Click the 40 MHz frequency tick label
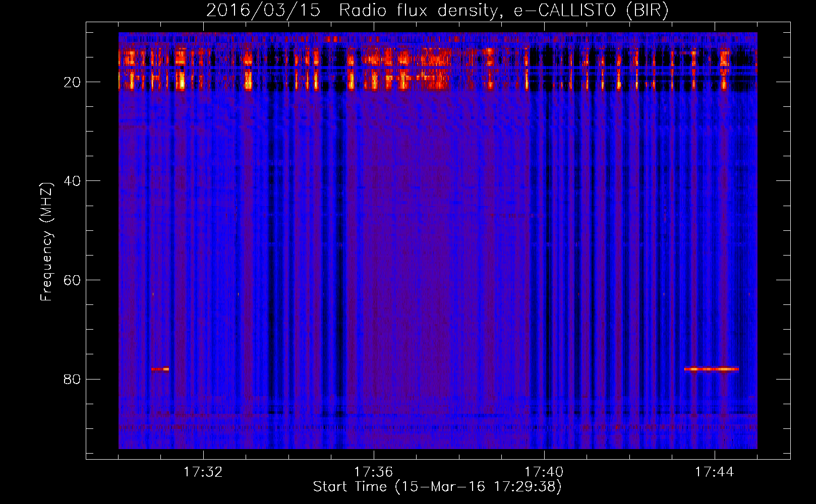This screenshot has height=504, width=816. 72,181
